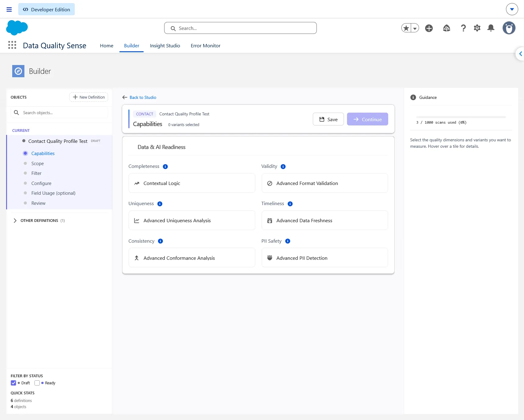524x420 pixels.
Task: Open the App Launcher dots grid
Action: click(x=12, y=45)
